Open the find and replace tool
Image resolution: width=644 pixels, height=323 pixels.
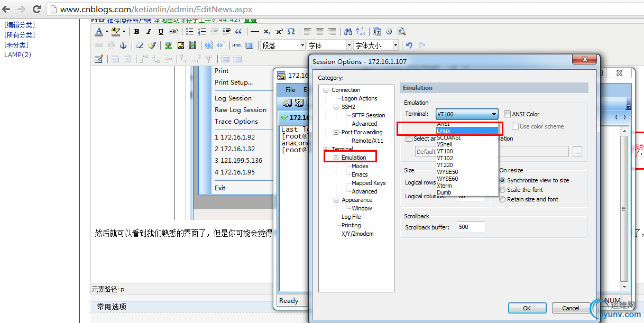[x=360, y=32]
